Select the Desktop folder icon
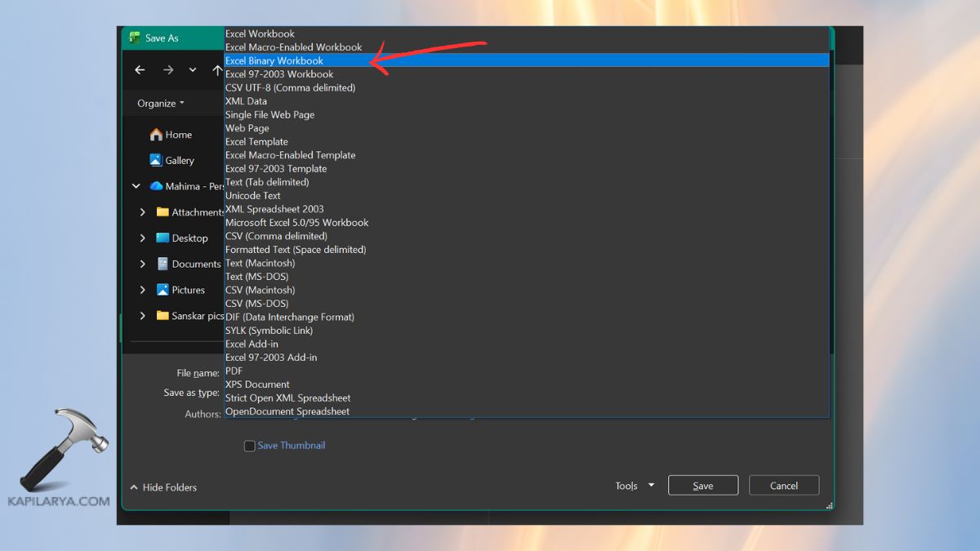This screenshot has height=551, width=980. click(x=163, y=238)
